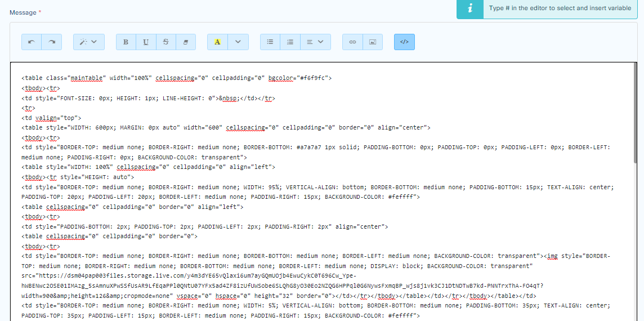Click the insert link icon
Viewport: 644px width, 321px height.
point(352,42)
